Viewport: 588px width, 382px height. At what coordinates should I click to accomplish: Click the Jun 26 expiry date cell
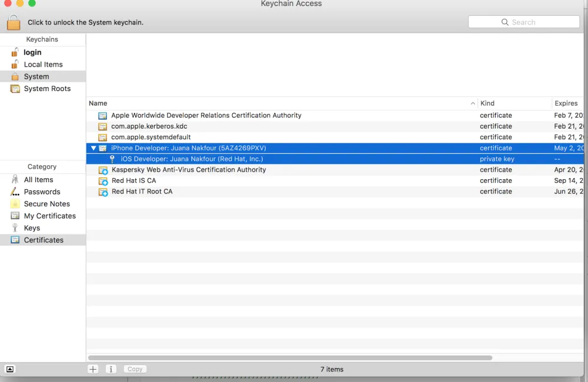tap(569, 192)
